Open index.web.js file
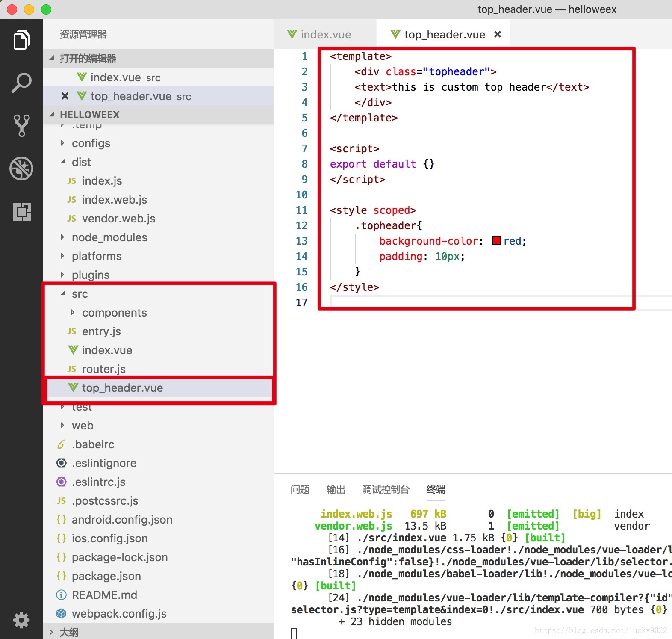The image size is (672, 639). pos(158,200)
